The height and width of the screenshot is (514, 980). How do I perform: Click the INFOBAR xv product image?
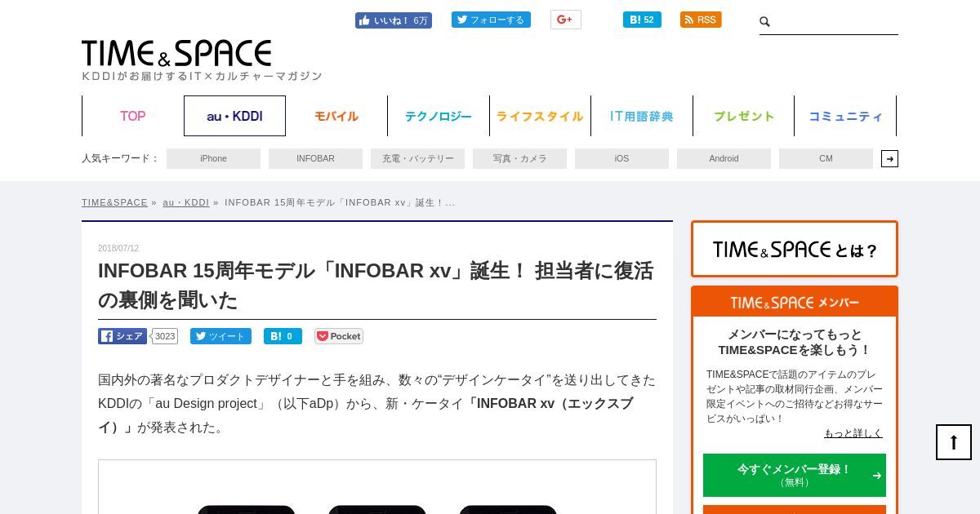(377, 487)
